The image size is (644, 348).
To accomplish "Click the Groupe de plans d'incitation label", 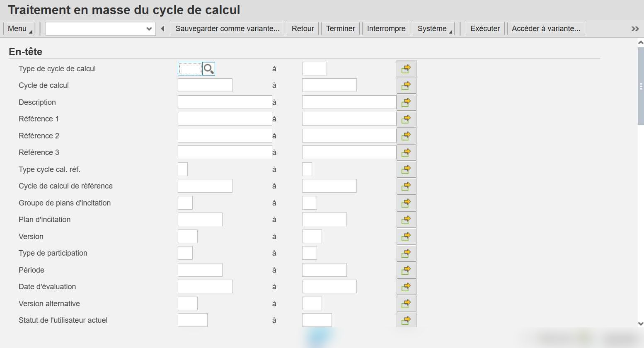I will click(65, 203).
